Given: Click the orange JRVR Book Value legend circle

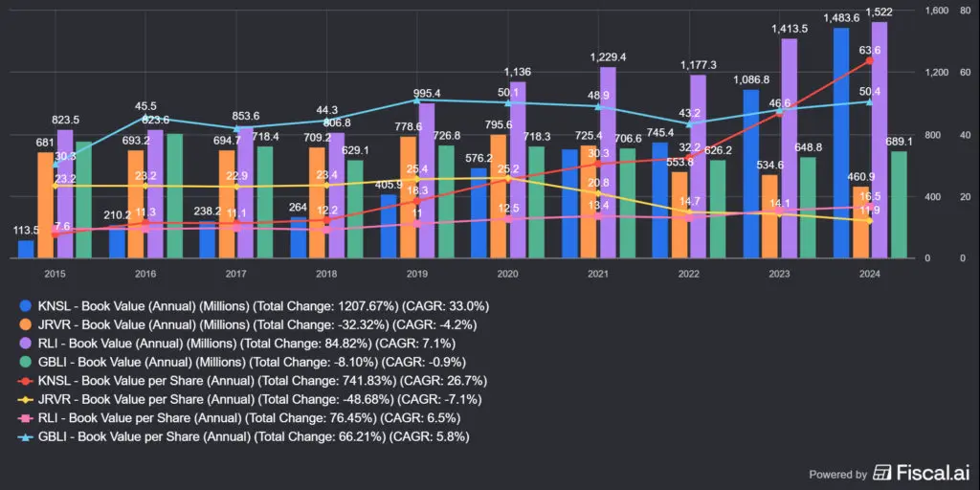Looking at the screenshot, I should pyautogui.click(x=27, y=324).
